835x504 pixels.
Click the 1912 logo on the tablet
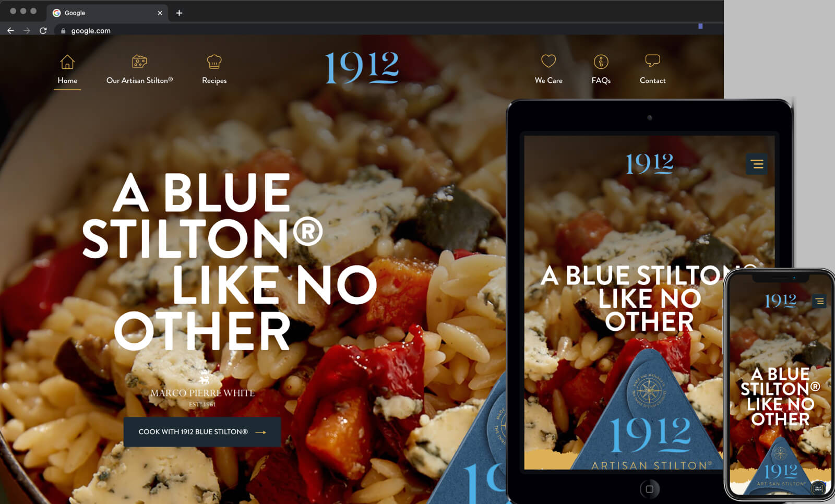(x=649, y=163)
